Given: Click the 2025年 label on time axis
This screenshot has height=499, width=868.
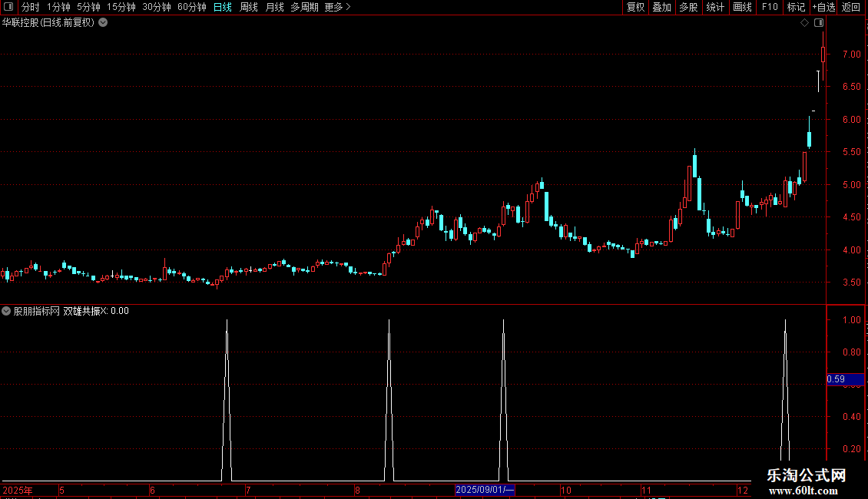Looking at the screenshot, I should [x=18, y=490].
